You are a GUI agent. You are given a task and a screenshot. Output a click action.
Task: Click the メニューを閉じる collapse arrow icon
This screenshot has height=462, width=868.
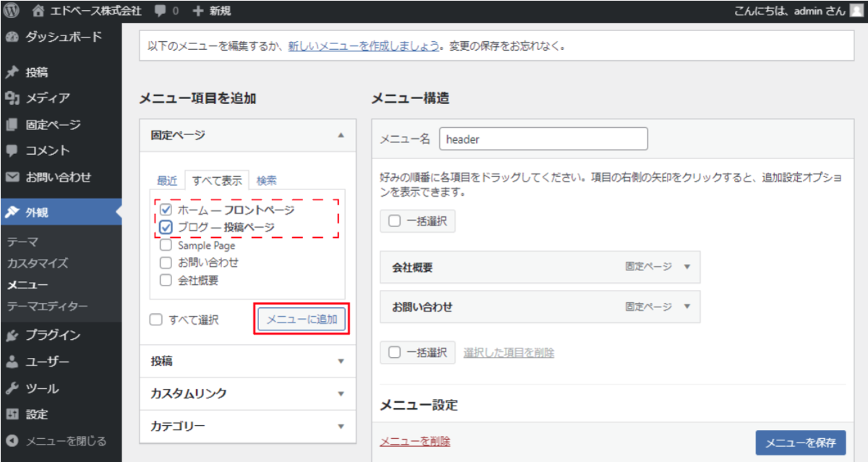(x=12, y=441)
